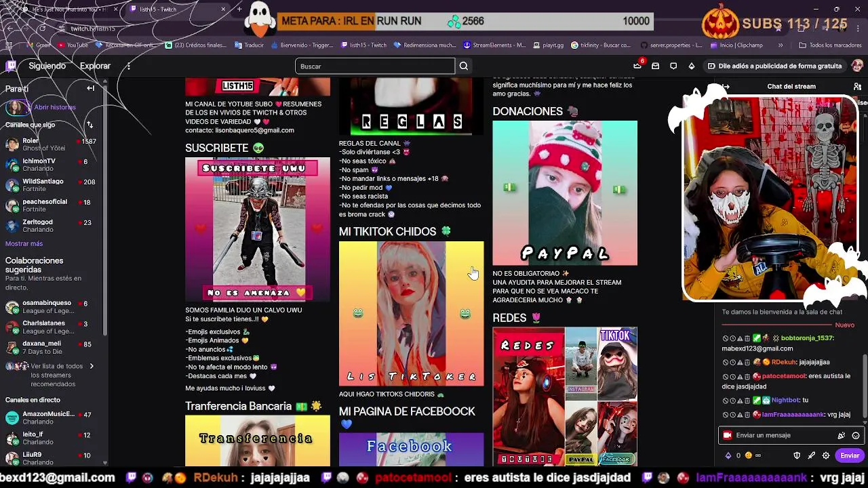Screen dimensions: 868x488
Task: Open chat settings gear icon
Action: [826, 455]
